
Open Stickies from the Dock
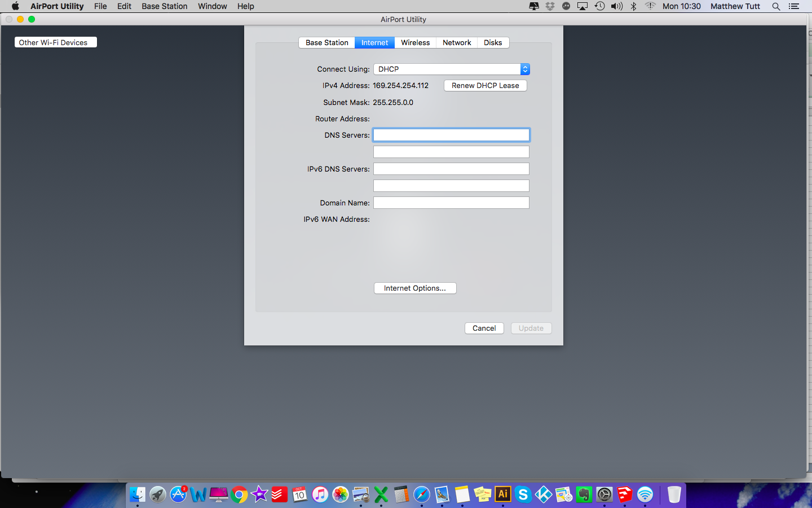coord(483,495)
